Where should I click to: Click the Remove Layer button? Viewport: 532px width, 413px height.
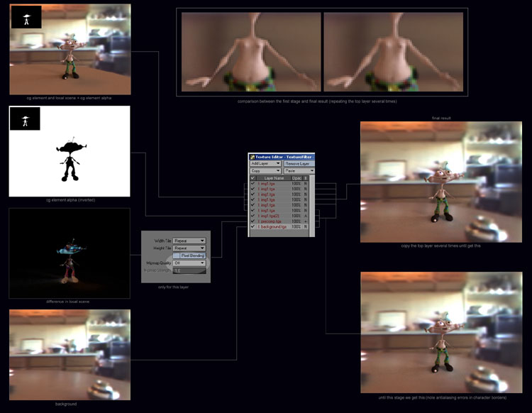pyautogui.click(x=299, y=164)
